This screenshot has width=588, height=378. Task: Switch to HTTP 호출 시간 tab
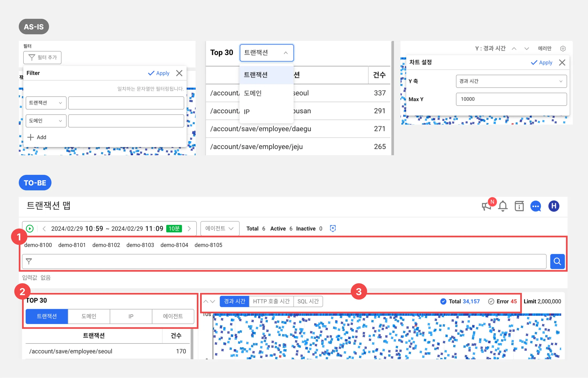pos(271,301)
